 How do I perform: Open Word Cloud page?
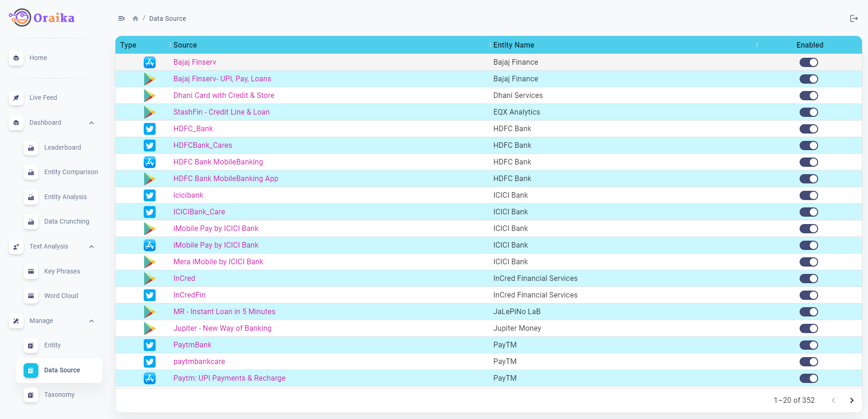[x=61, y=296]
